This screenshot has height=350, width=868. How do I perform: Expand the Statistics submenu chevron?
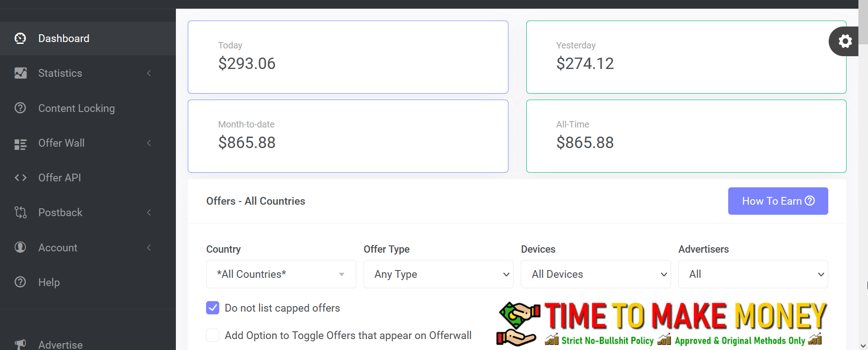[x=149, y=73]
